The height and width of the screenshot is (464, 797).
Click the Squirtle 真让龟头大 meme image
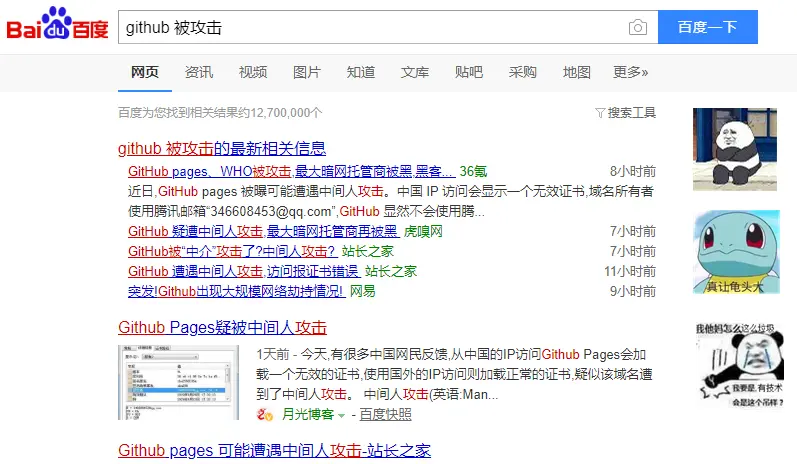click(736, 252)
